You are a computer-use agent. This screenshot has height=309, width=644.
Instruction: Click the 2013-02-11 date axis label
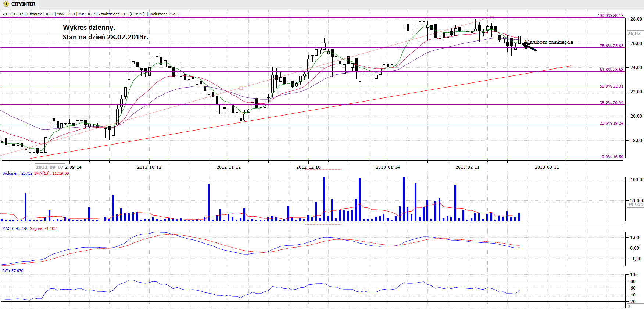pyautogui.click(x=468, y=167)
